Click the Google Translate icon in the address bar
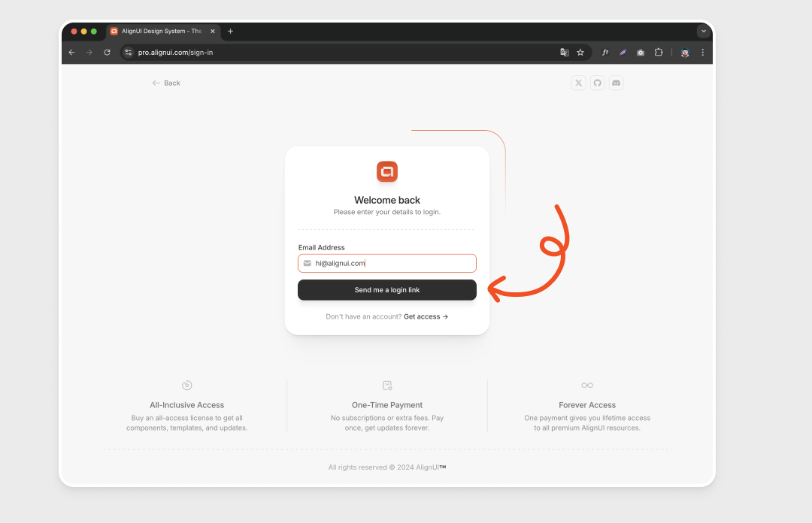 564,52
